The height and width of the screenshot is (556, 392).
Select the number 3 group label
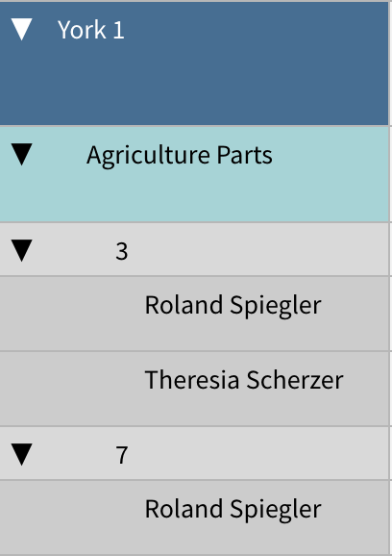coord(121,251)
